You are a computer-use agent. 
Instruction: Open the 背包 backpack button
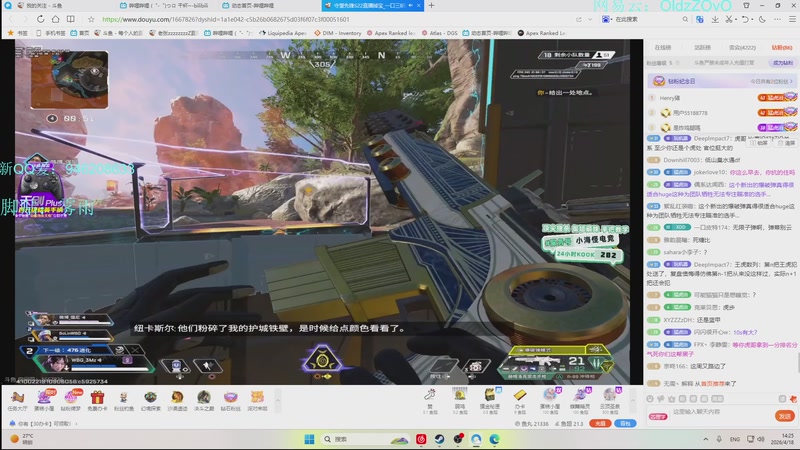[625, 423]
